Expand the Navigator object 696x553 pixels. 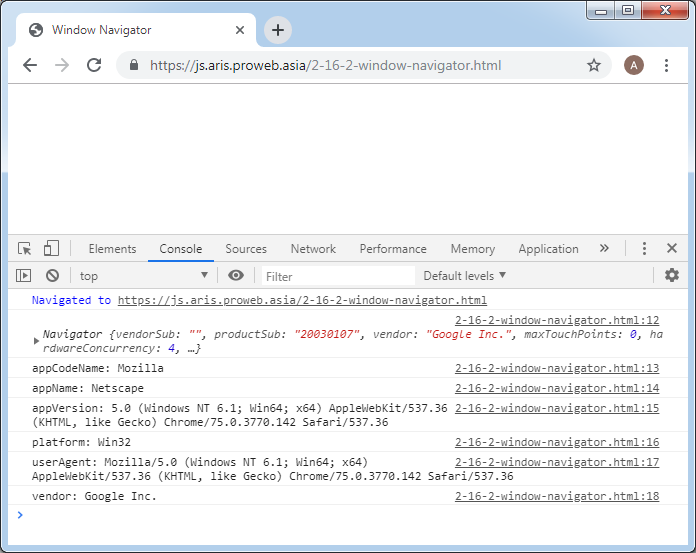tap(36, 341)
